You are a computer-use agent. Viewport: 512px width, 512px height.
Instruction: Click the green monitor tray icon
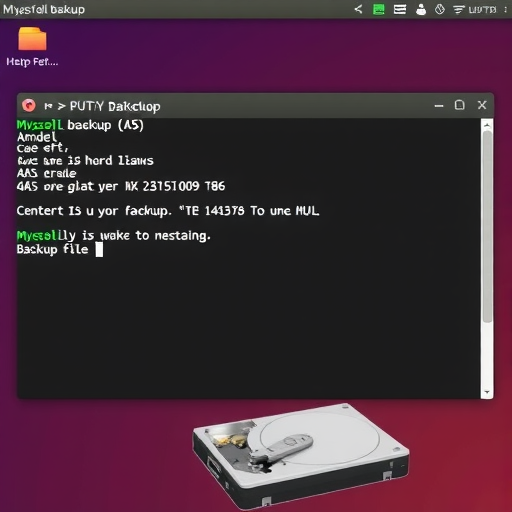(x=378, y=9)
